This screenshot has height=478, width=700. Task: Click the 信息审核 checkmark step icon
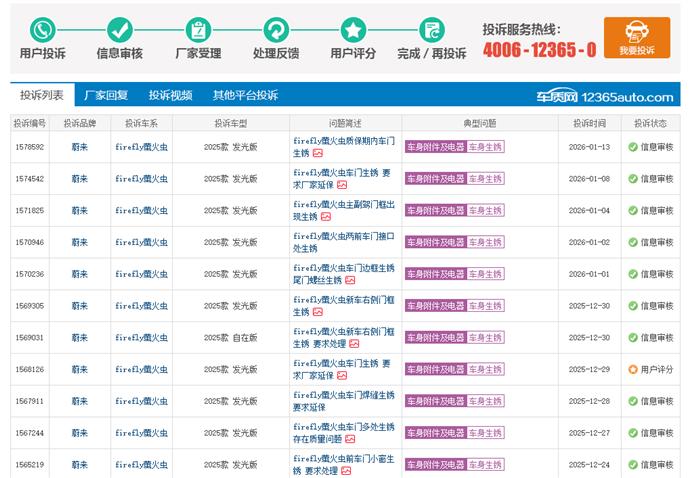pyautogui.click(x=119, y=29)
